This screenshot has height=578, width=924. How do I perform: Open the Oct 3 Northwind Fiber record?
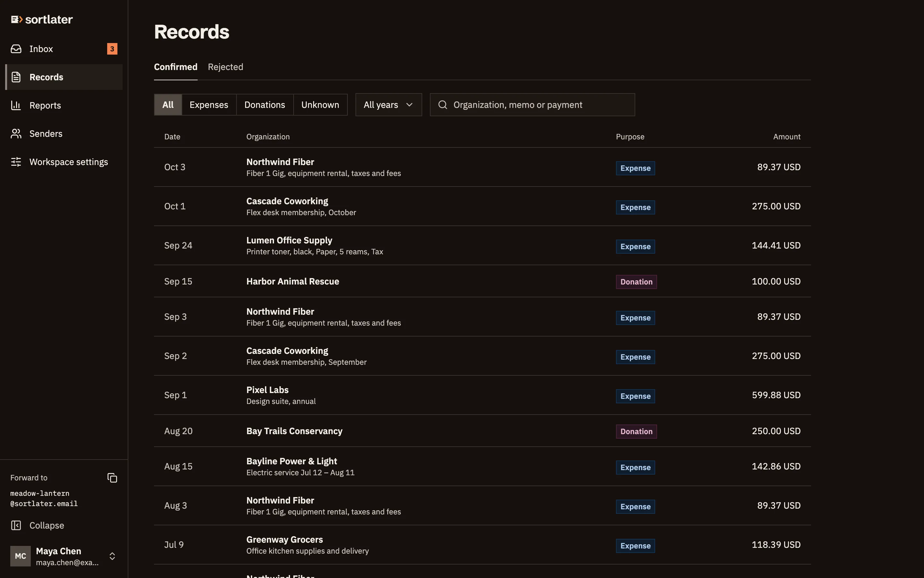click(x=482, y=167)
